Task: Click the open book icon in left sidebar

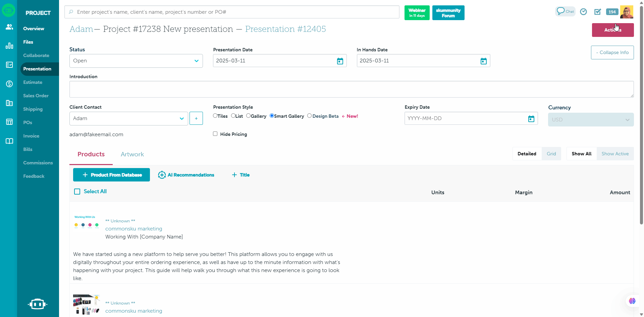Action: (x=9, y=141)
